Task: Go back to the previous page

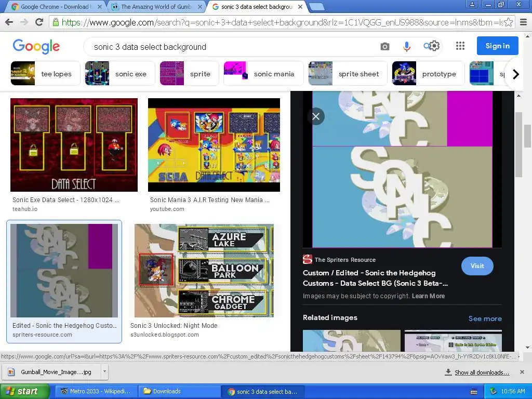Action: [9, 22]
